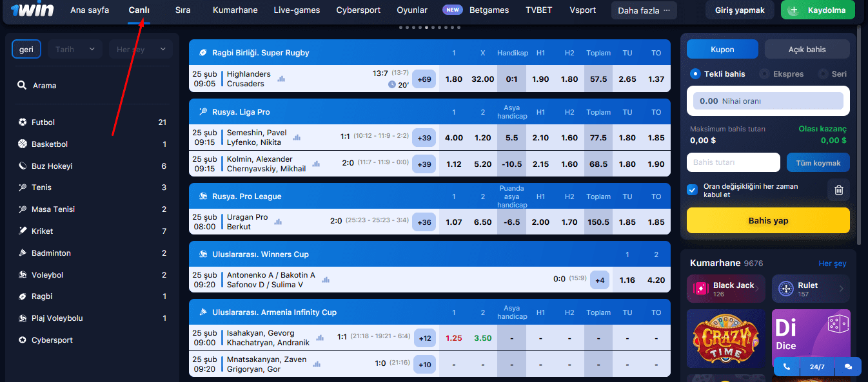Open Cybersport in top navigation
The width and height of the screenshot is (868, 382).
click(359, 10)
